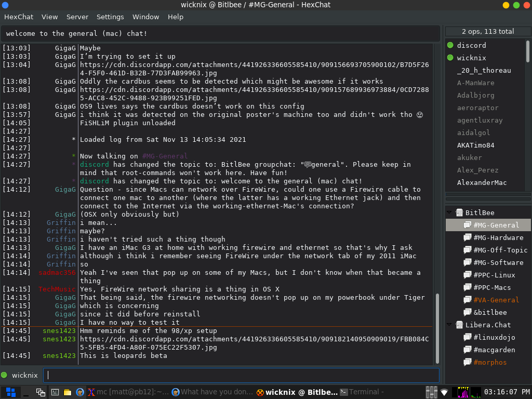Image resolution: width=532 pixels, height=399 pixels.
Task: Switch to the mc [matt@pb12] taskbar window
Action: 129,392
